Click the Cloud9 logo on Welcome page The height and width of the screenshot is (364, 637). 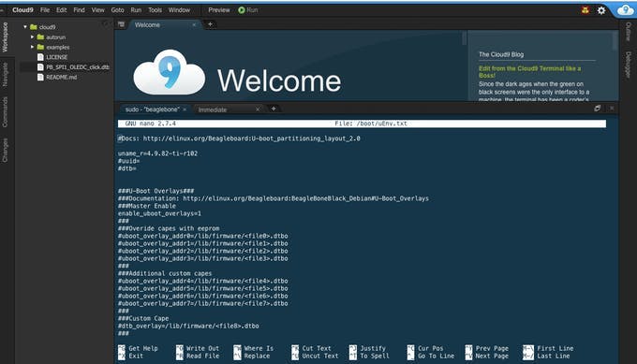[169, 72]
